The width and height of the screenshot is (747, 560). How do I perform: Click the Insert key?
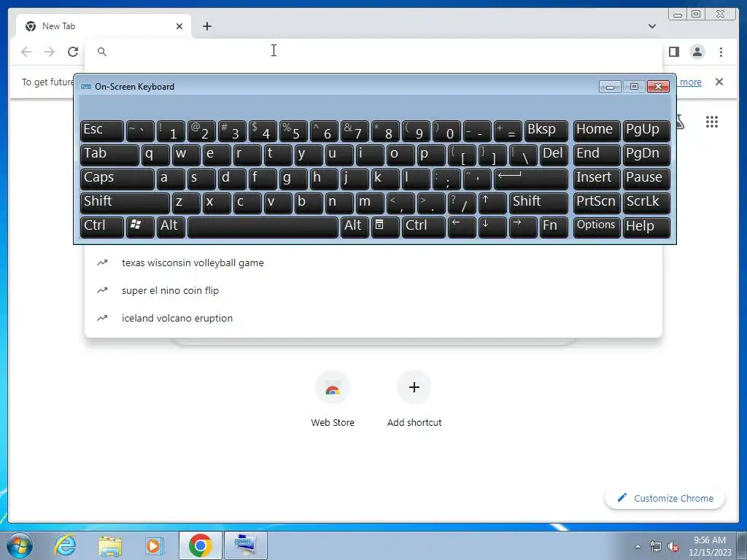(597, 179)
